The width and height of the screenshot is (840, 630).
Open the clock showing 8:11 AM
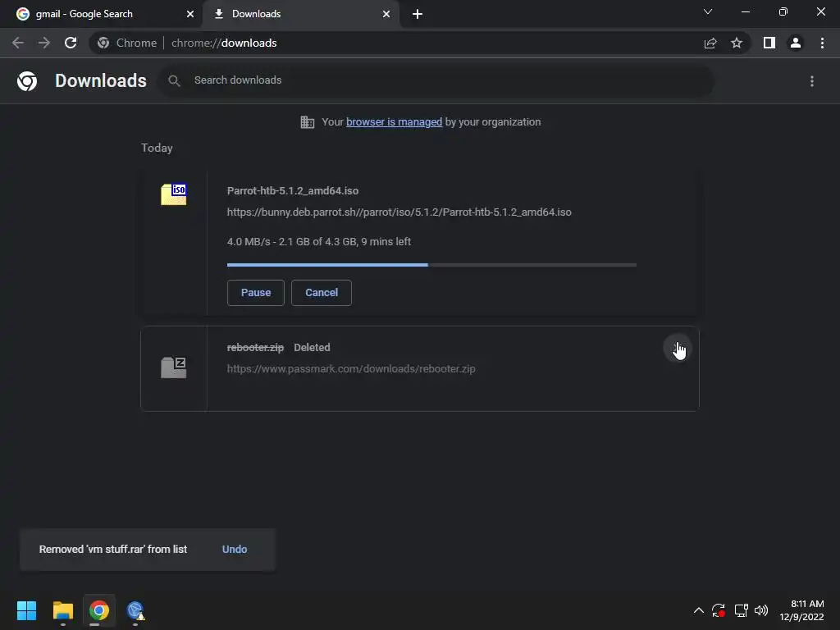(801, 610)
